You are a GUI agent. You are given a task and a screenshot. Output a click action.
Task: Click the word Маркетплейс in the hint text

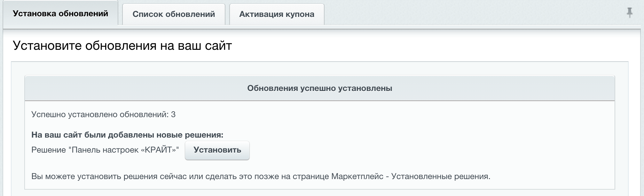357,176
